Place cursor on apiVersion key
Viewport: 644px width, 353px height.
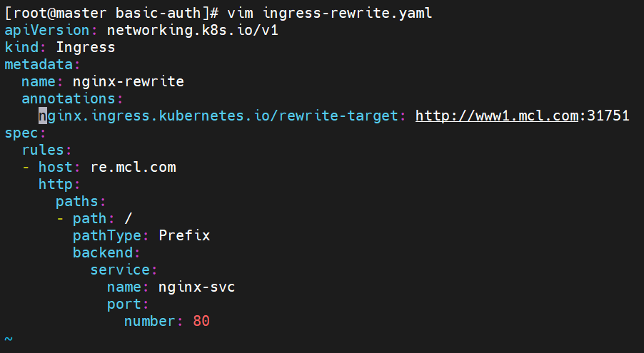47,31
